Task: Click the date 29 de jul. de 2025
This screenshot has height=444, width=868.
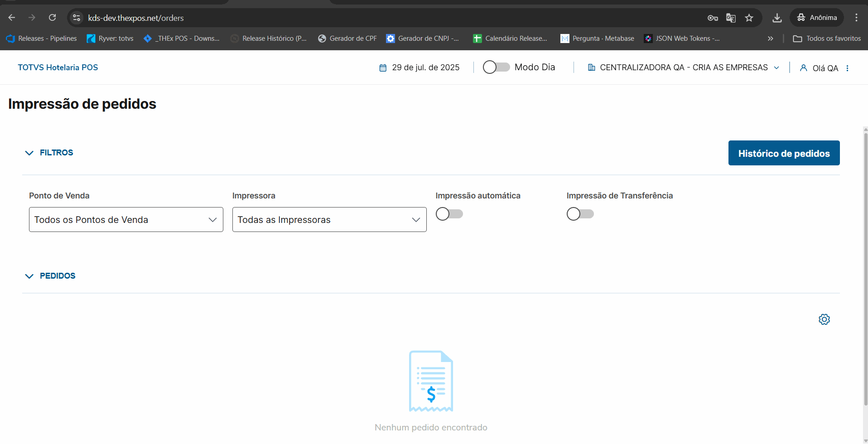Action: pos(426,68)
